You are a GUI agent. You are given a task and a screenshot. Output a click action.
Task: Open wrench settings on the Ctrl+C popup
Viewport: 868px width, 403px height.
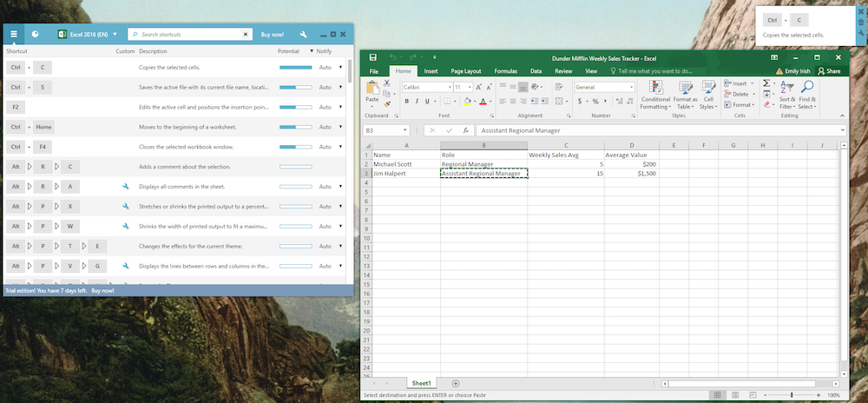point(861,33)
